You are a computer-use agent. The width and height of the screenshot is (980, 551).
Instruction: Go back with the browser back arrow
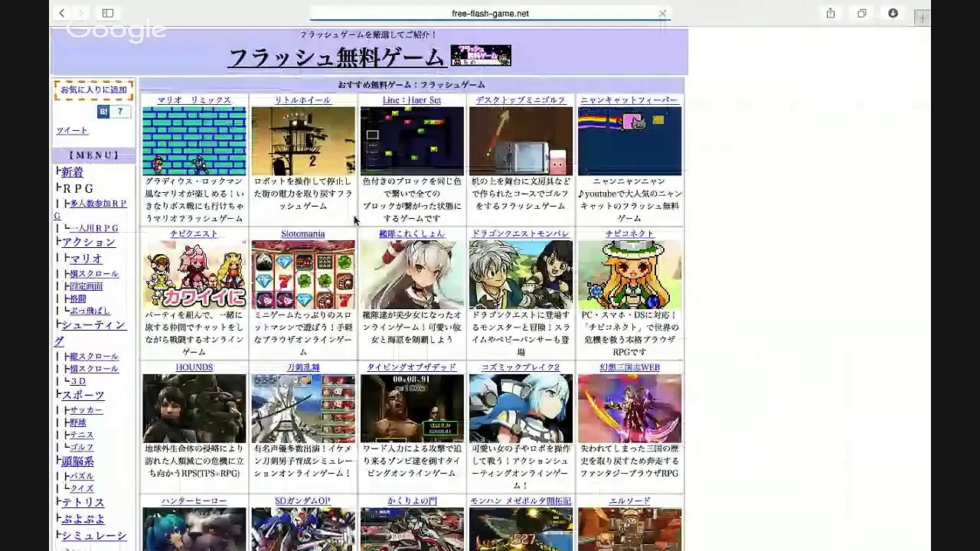pyautogui.click(x=62, y=13)
